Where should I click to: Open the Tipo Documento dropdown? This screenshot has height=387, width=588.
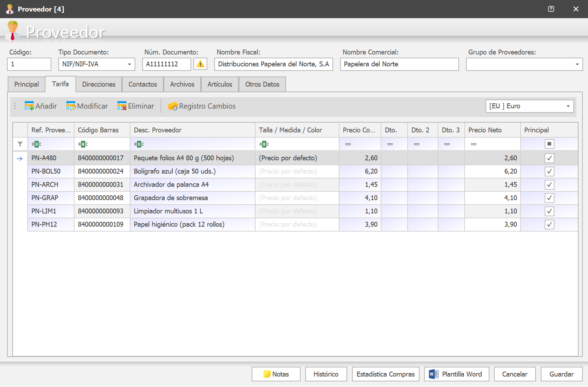click(x=129, y=64)
